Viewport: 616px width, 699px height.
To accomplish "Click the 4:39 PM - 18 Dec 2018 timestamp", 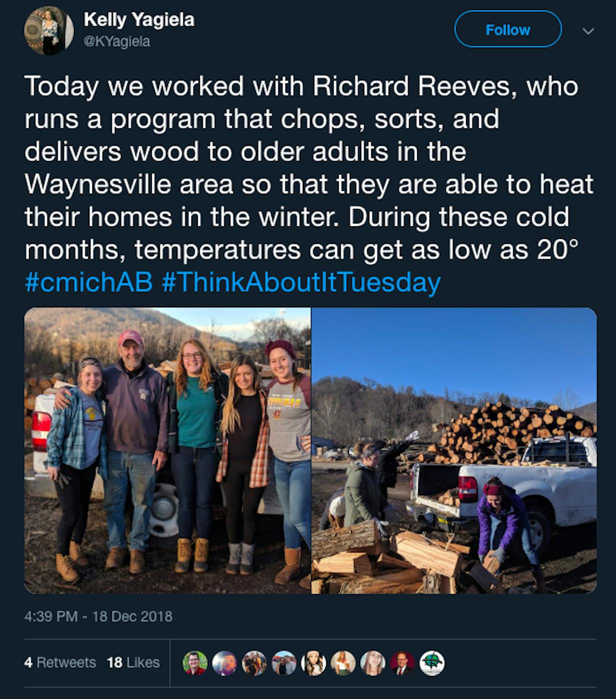I will pos(98,616).
